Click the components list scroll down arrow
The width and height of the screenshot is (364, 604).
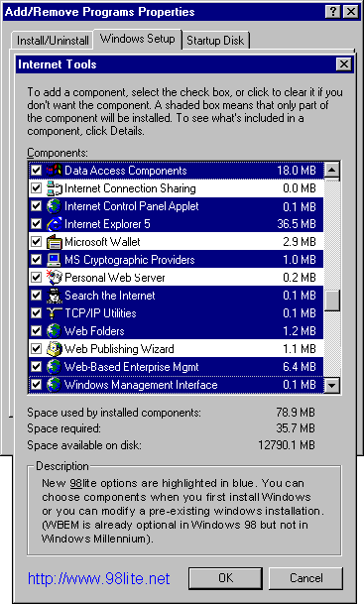point(331,385)
